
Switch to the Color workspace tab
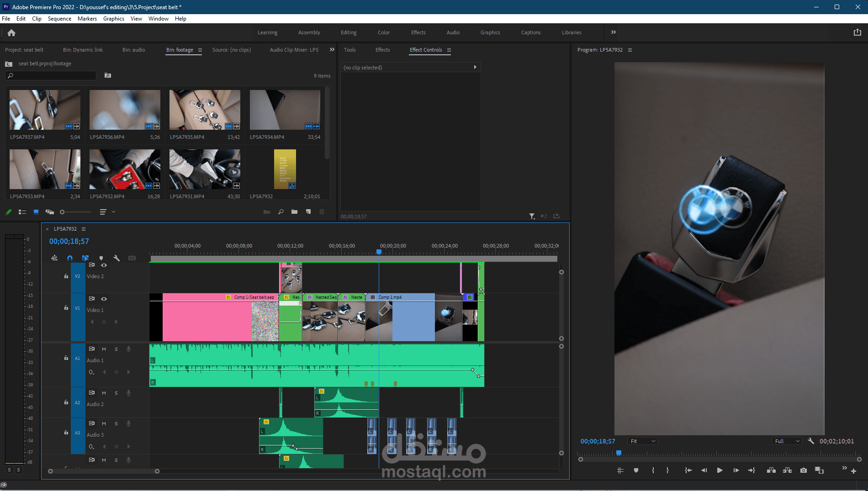[x=383, y=32]
